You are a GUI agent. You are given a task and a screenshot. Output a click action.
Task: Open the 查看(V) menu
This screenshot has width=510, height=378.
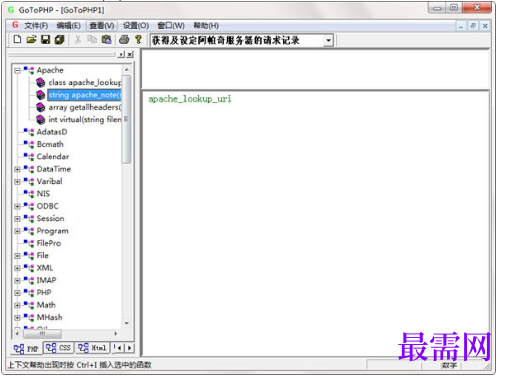coord(101,26)
